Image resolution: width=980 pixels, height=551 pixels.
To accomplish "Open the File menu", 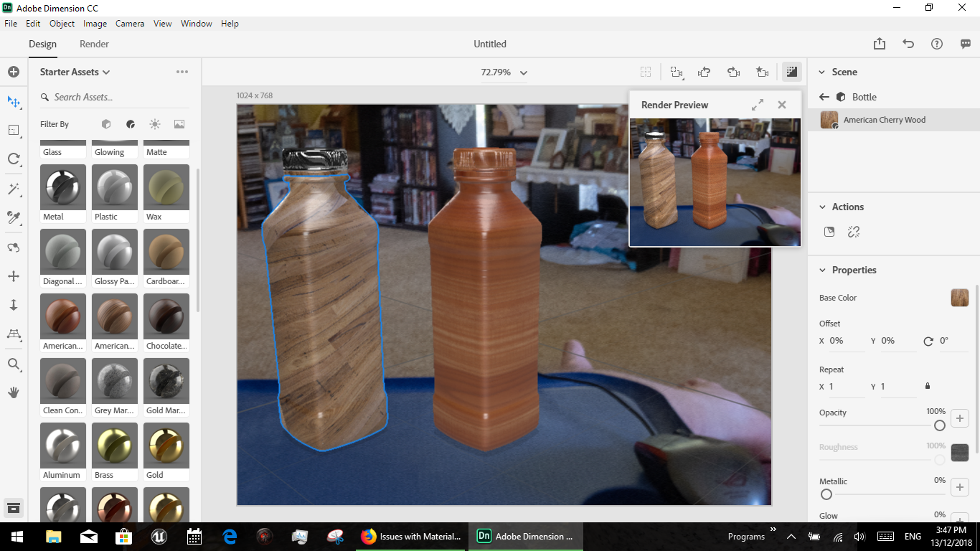I will click(x=11, y=24).
